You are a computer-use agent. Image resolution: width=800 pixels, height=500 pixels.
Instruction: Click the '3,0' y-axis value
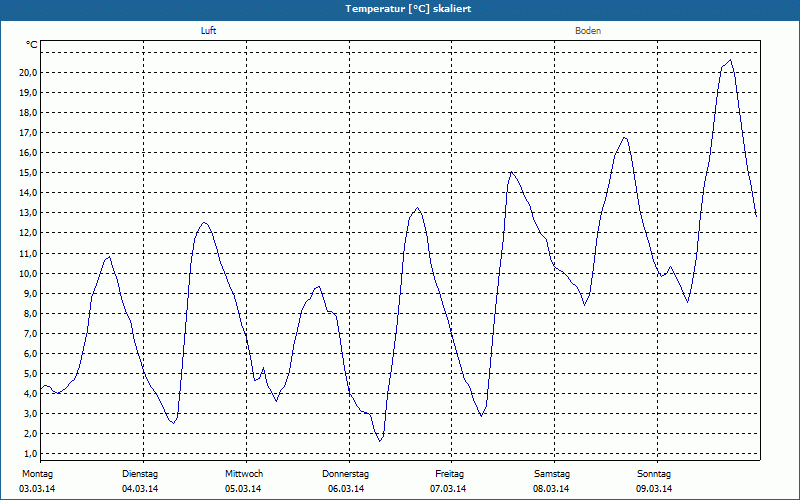(x=30, y=413)
